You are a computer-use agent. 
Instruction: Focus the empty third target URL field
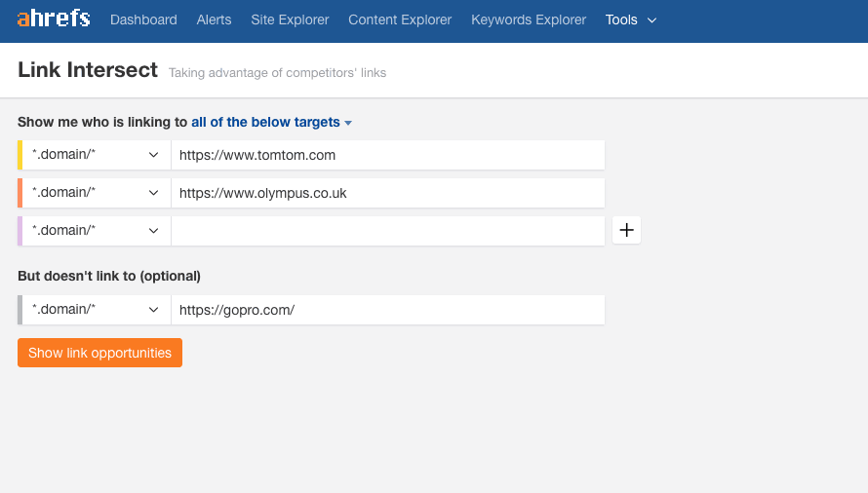pyautogui.click(x=388, y=231)
